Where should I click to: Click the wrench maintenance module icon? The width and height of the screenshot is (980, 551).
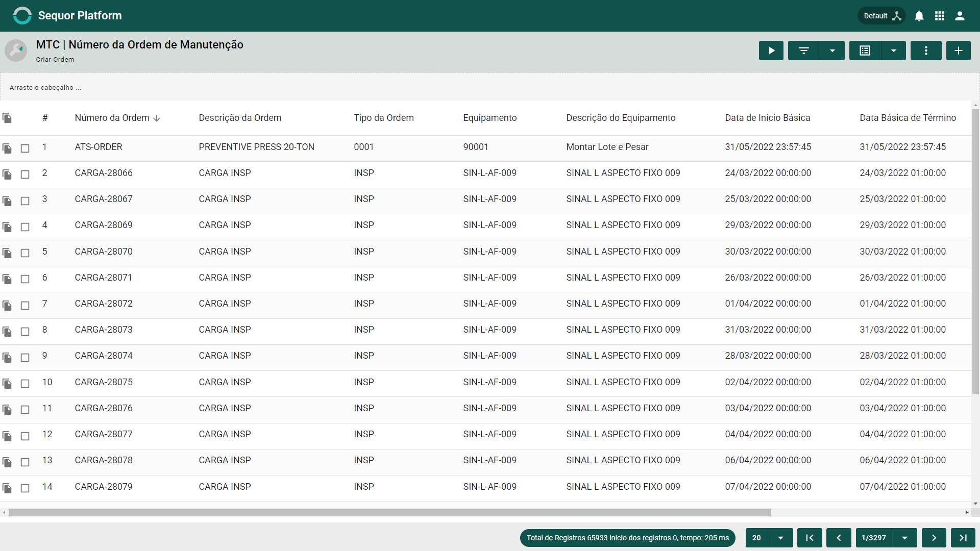tap(16, 51)
